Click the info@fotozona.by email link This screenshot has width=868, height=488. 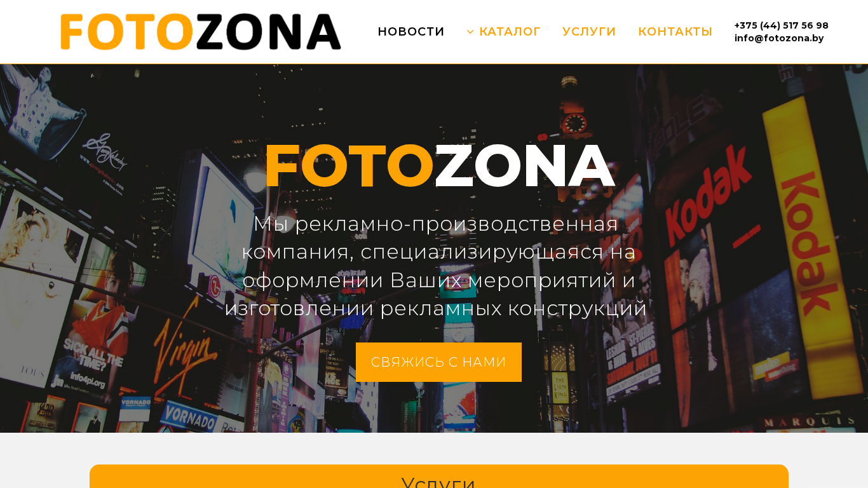(779, 38)
